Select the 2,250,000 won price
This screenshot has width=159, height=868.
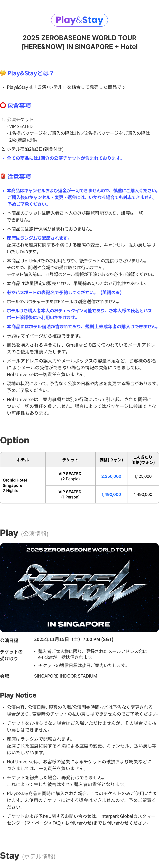pos(111,476)
